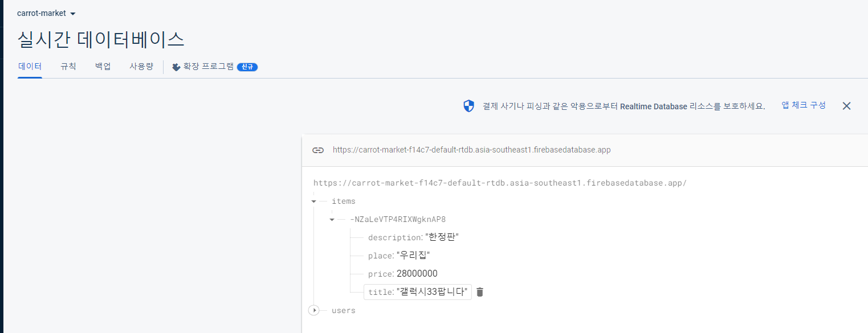The image size is (868, 333).
Task: Click the price key
Action: point(381,274)
